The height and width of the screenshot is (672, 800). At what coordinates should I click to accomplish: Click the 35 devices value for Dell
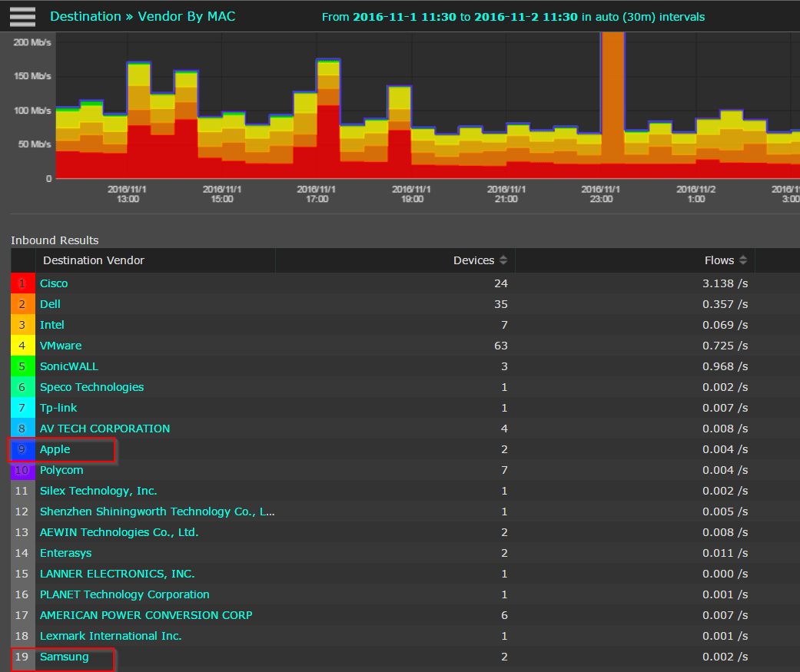pyautogui.click(x=500, y=304)
